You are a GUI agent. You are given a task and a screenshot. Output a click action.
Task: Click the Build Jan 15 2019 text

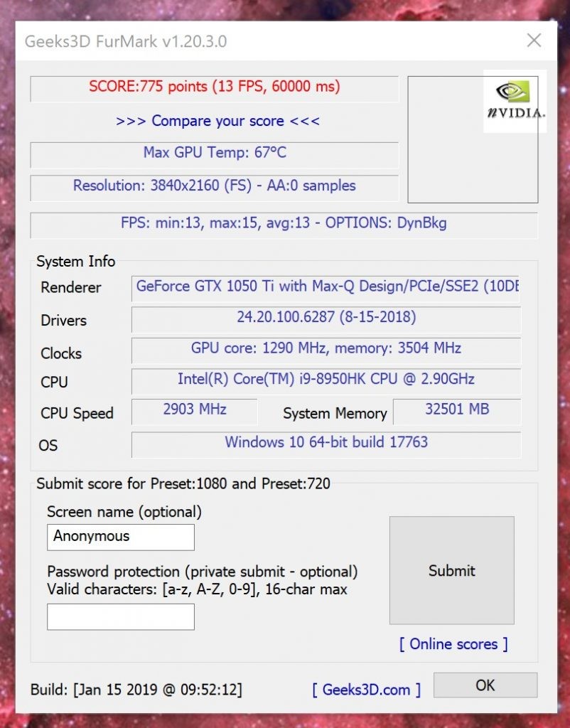point(136,690)
